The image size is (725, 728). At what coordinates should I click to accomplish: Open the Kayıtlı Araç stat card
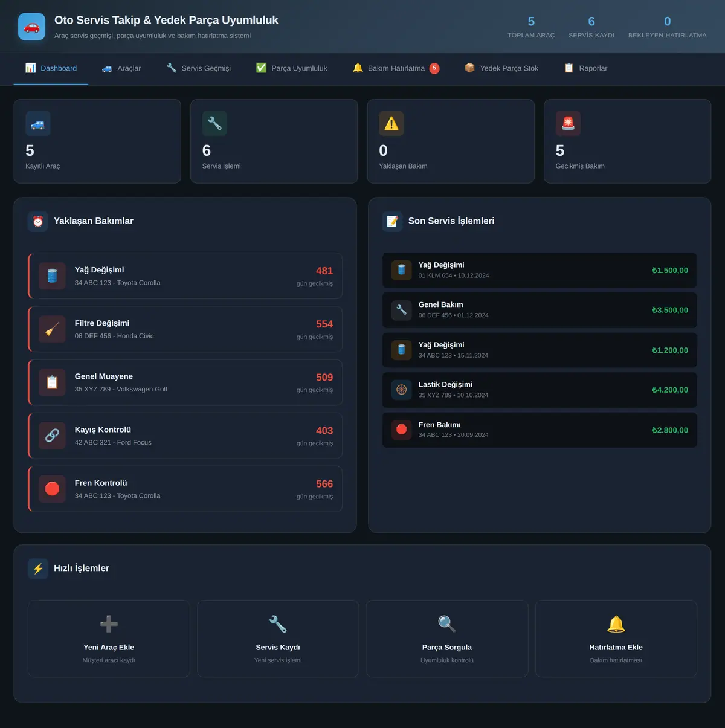coord(97,141)
